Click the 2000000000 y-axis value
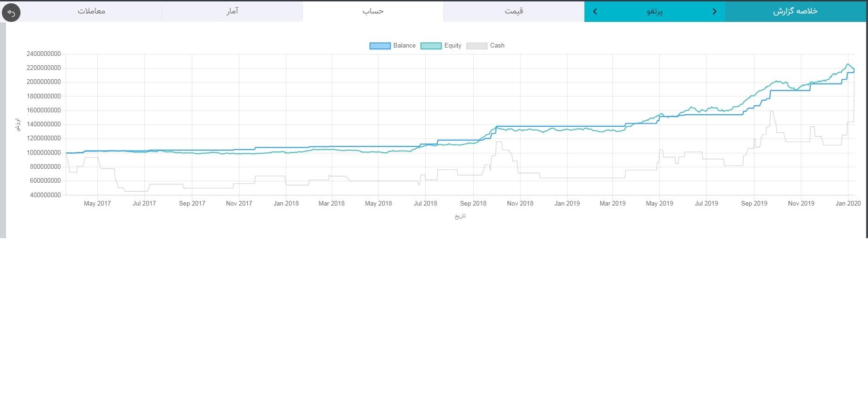 (x=44, y=82)
